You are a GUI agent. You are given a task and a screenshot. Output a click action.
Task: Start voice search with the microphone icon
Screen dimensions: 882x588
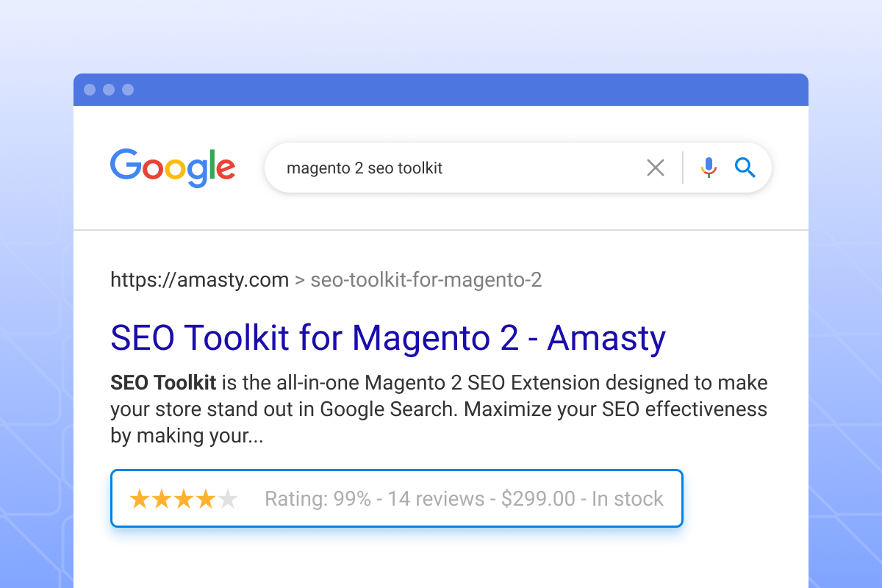click(708, 168)
